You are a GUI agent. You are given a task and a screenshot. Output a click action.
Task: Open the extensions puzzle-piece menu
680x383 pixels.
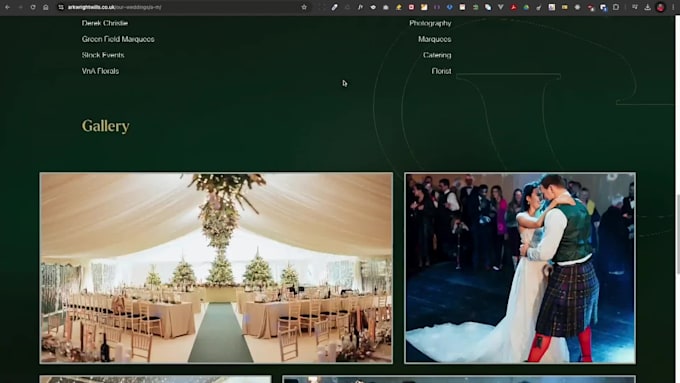616,7
